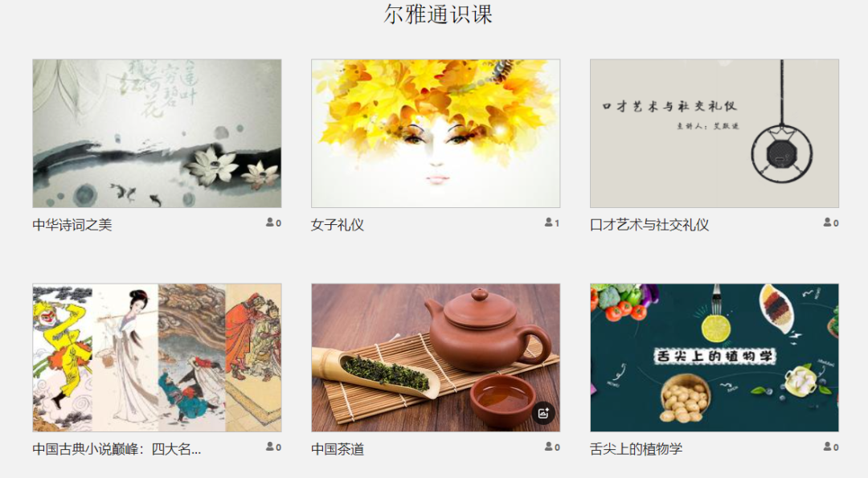Open the 舌尖上的植物学 course title link
The image size is (868, 478).
point(636,449)
